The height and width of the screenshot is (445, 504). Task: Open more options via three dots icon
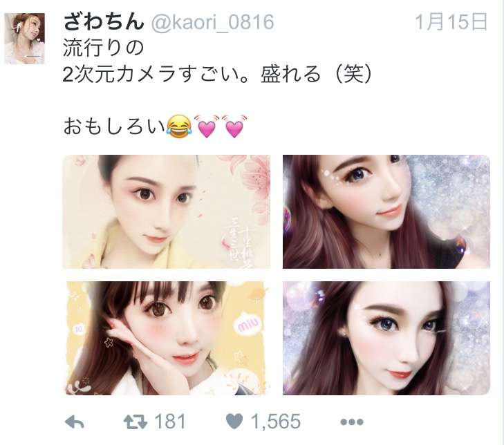(x=352, y=422)
